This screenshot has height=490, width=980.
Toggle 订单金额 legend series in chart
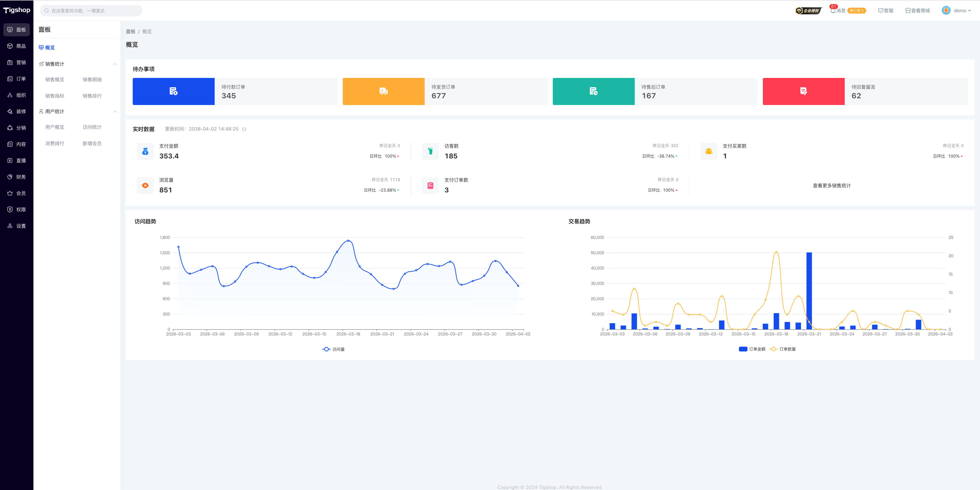point(752,349)
